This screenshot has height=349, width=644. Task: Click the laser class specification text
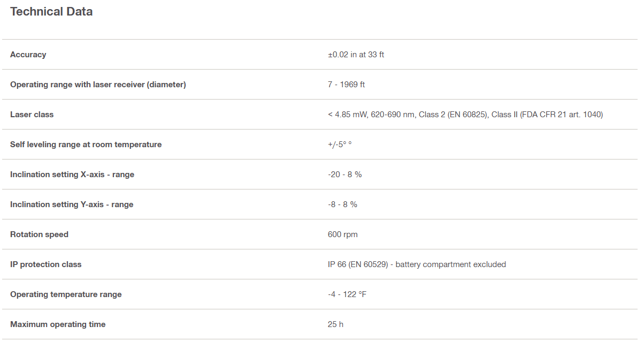465,115
